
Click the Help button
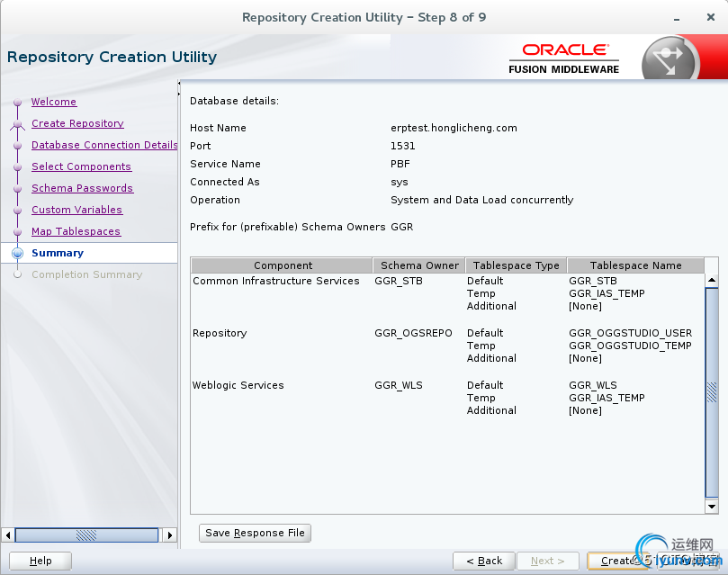tap(40, 561)
